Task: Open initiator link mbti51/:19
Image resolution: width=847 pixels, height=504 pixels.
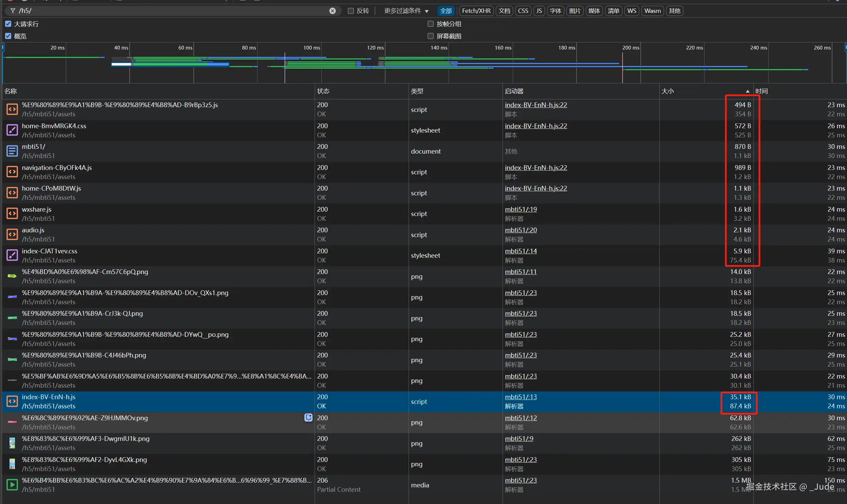Action: 521,209
